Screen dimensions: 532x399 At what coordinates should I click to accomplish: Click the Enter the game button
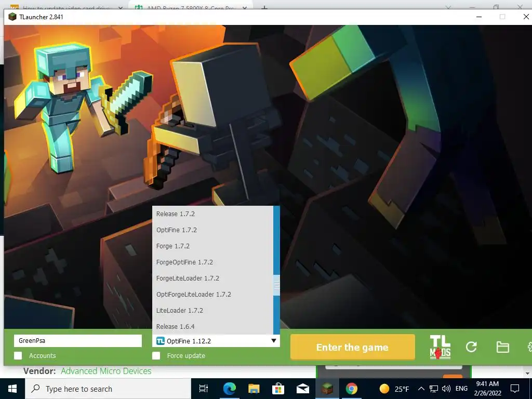click(353, 347)
